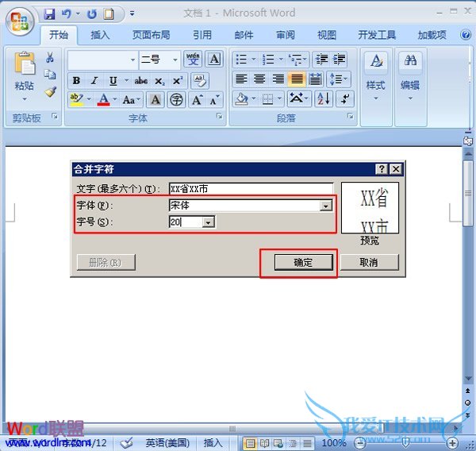Clear formatting with eraser icon

pos(200,81)
